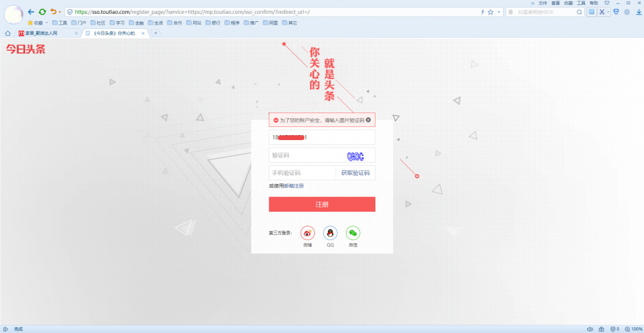Click the bookmark star icon in address bar

click(490, 12)
